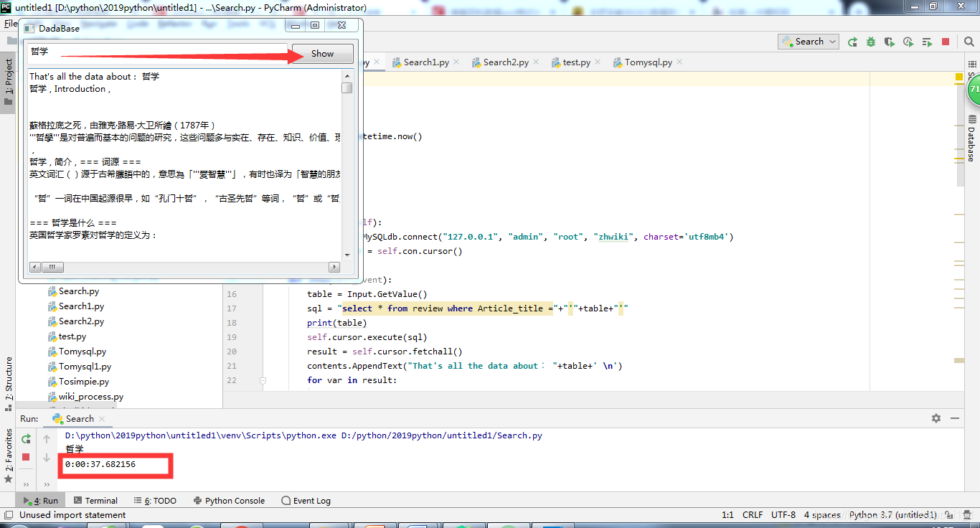Select Search1.py in project tree
The width and height of the screenshot is (980, 528).
[81, 306]
